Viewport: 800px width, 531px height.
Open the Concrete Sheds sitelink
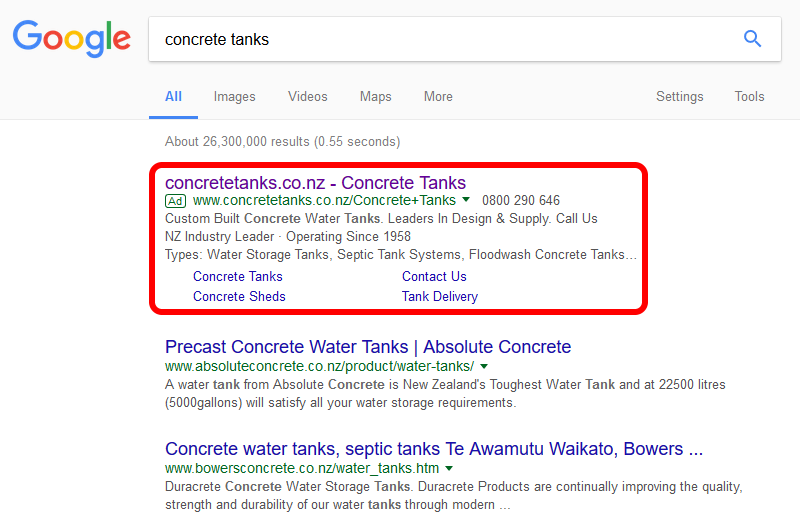(x=239, y=297)
